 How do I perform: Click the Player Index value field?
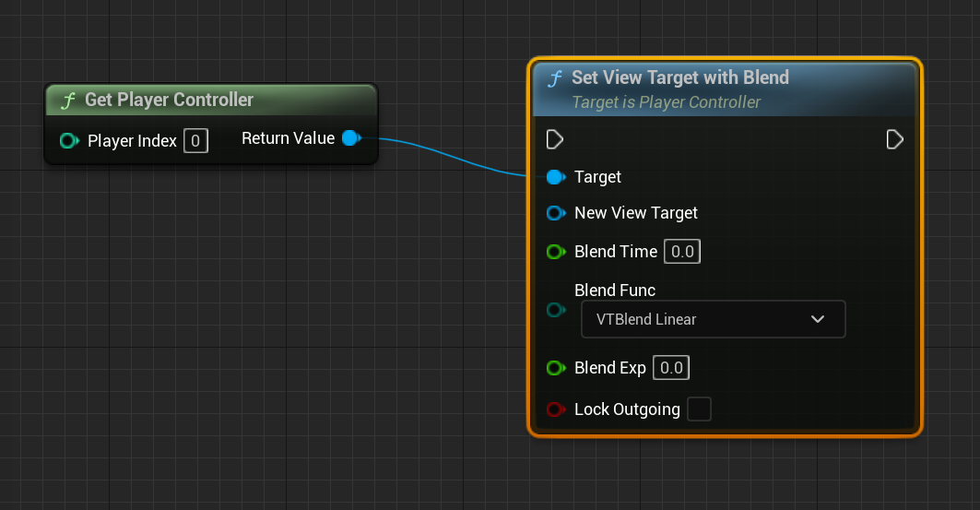point(195,141)
